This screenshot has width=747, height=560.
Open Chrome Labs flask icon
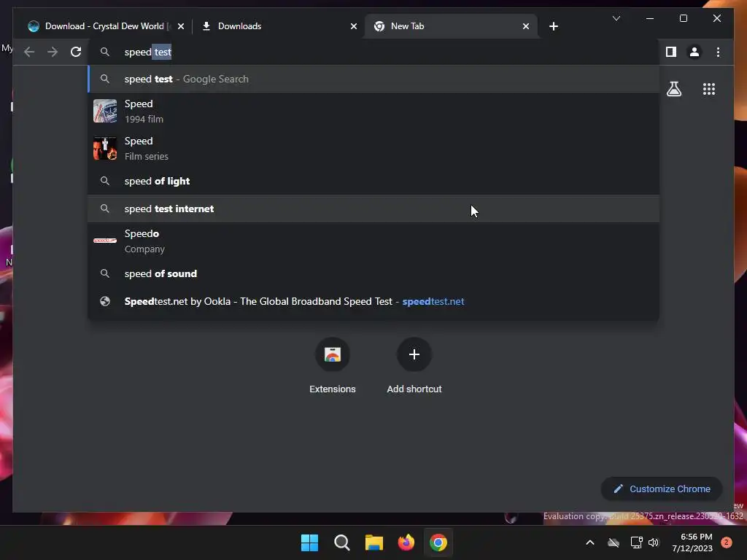click(x=673, y=89)
